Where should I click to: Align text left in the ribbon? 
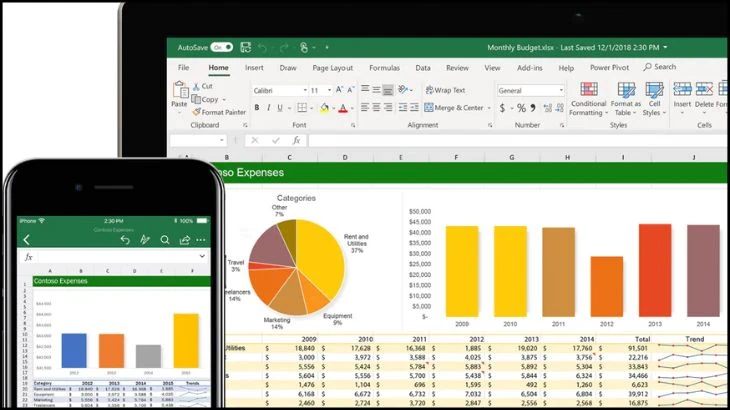tap(365, 108)
